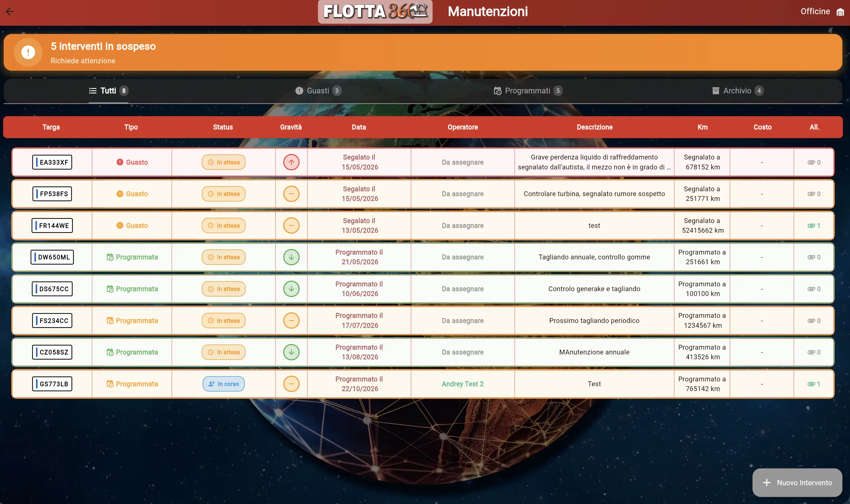Click In attesa status badge for FP538FS
This screenshot has width=850, height=504.
tap(223, 194)
